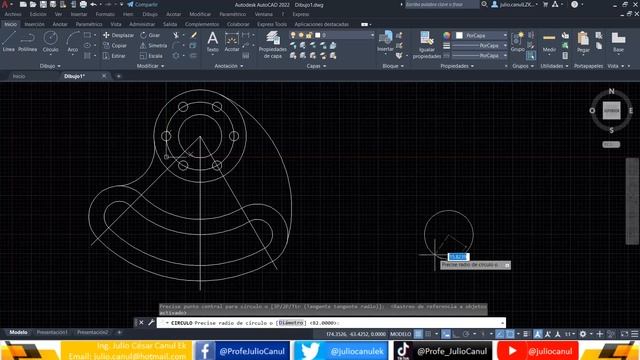The width and height of the screenshot is (640, 360).
Task: Click the Save icon in quick access toolbar
Action: click(43, 4)
